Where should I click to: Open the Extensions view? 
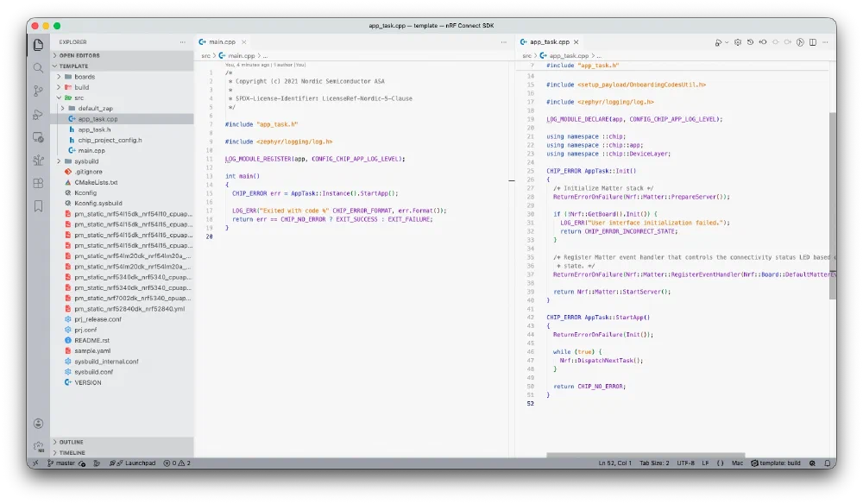[38, 183]
